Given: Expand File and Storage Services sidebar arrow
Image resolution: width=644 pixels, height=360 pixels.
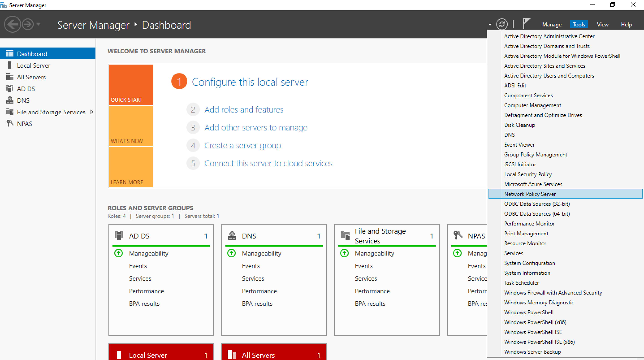Looking at the screenshot, I should click(92, 112).
